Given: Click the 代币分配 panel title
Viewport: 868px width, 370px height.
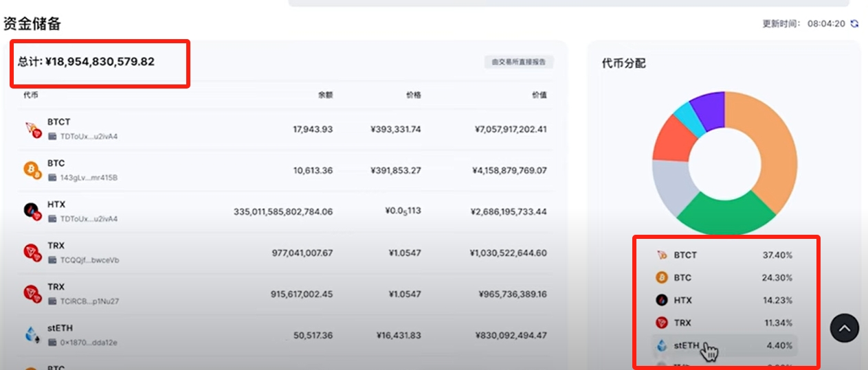Looking at the screenshot, I should pyautogui.click(x=623, y=63).
